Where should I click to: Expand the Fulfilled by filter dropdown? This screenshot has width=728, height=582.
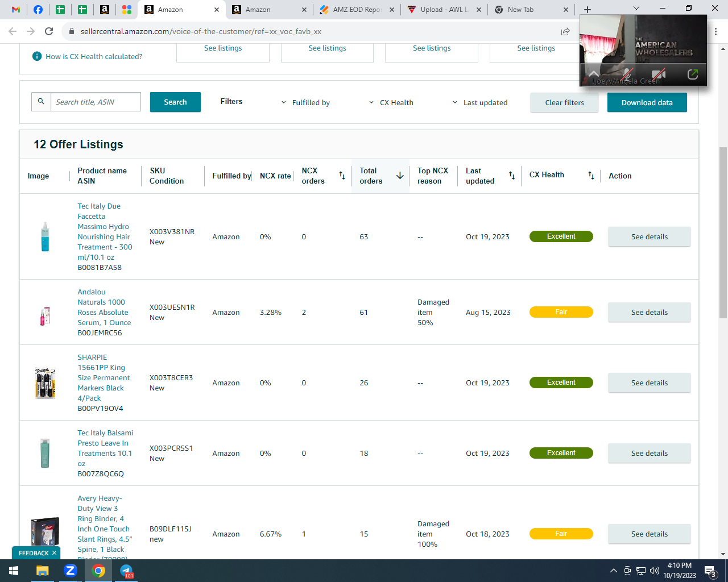point(305,102)
